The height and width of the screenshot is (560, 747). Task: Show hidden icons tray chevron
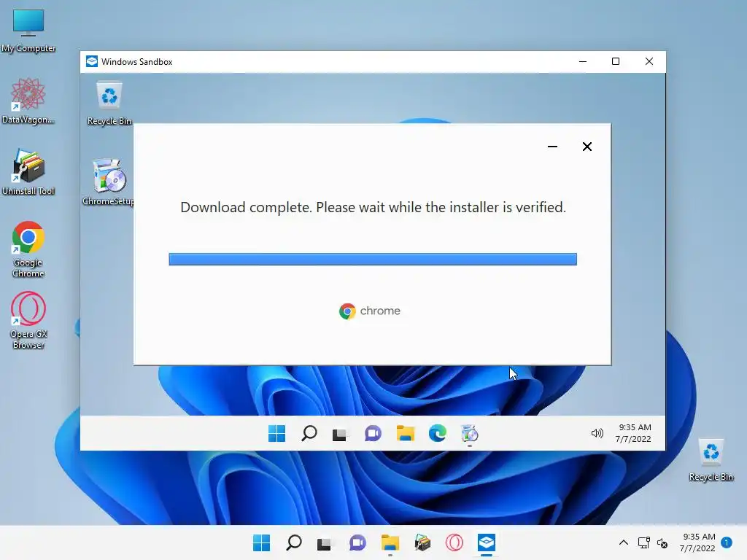tap(623, 542)
